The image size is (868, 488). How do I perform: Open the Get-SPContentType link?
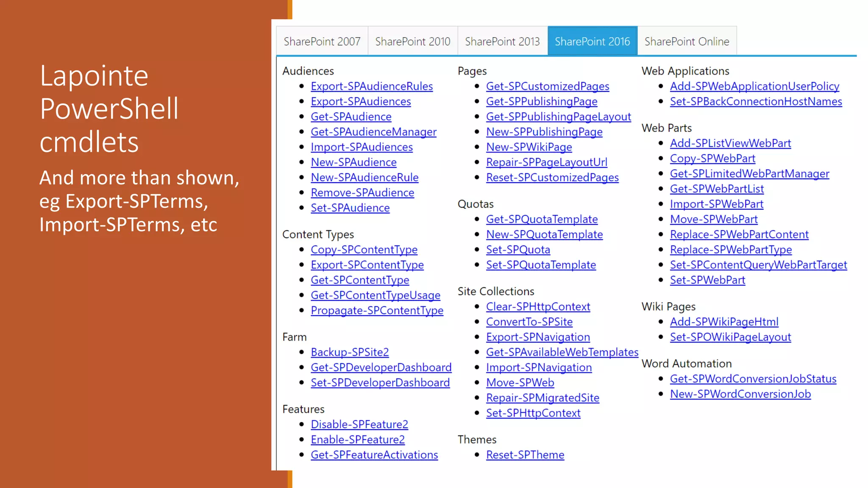(360, 280)
